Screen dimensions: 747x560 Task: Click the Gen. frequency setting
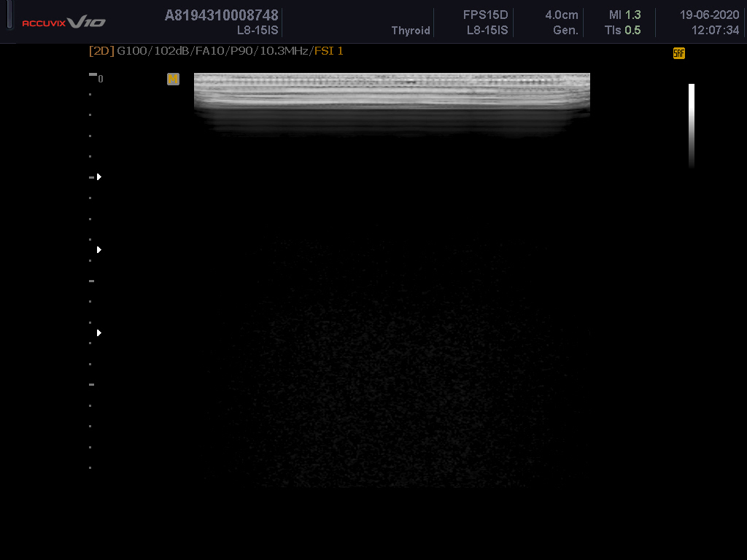pyautogui.click(x=565, y=31)
